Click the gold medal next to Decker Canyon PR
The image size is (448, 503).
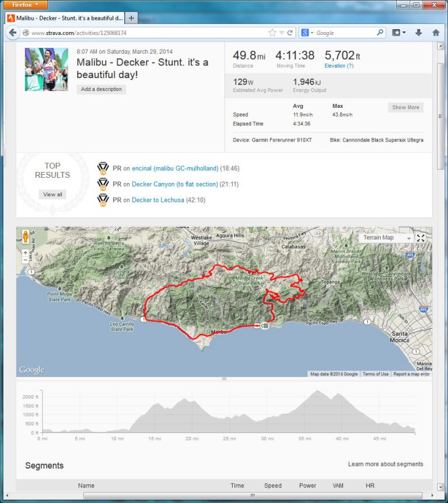(104, 185)
